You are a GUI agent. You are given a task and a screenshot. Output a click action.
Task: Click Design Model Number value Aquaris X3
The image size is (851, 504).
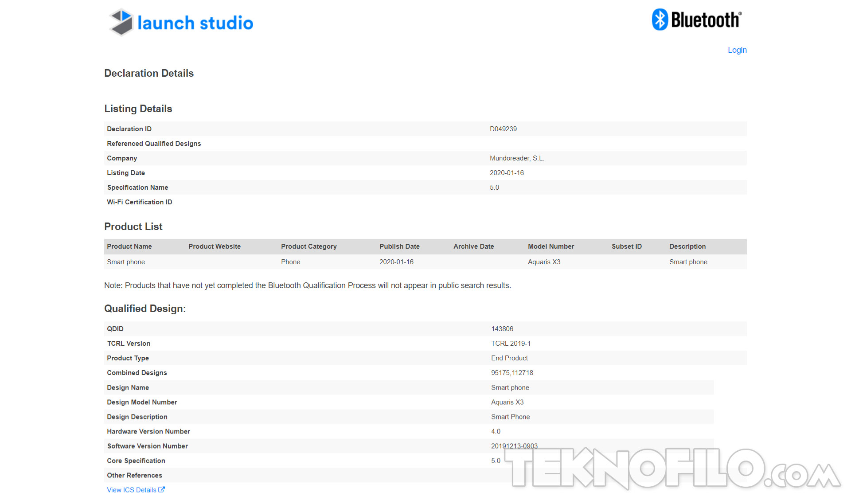pyautogui.click(x=507, y=402)
